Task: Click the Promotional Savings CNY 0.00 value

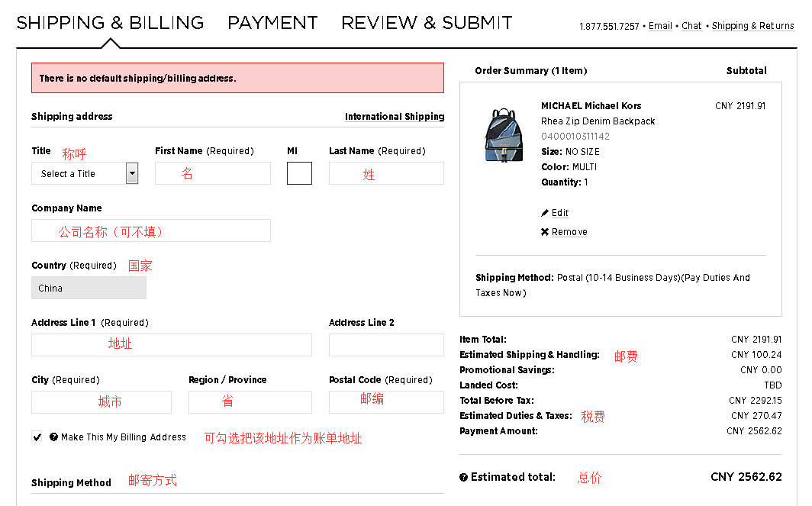Action: click(762, 370)
